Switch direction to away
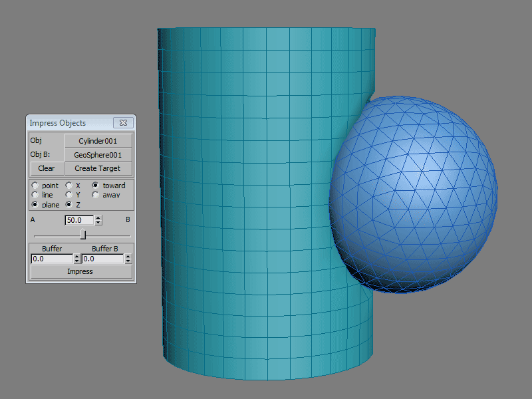The height and width of the screenshot is (399, 532). pyautogui.click(x=96, y=195)
